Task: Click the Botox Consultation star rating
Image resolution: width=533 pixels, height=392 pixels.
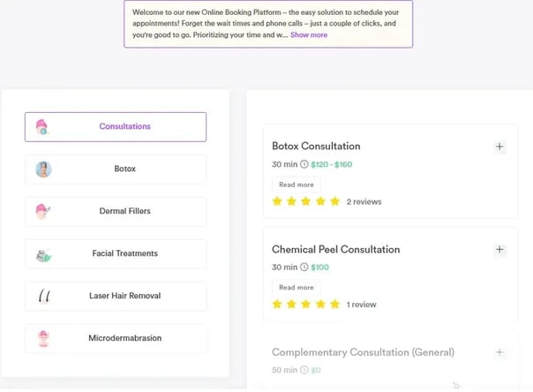Action: point(306,201)
